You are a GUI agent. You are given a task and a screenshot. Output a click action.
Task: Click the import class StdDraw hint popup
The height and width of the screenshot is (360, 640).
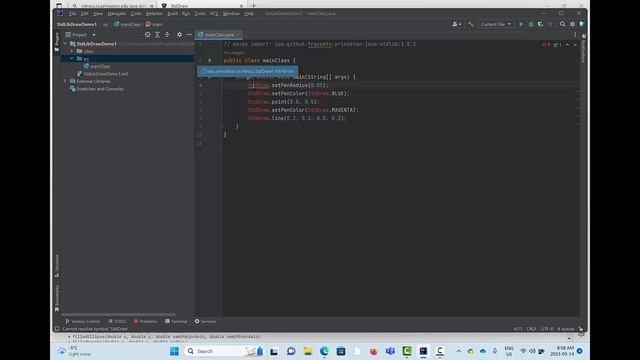tap(247, 71)
